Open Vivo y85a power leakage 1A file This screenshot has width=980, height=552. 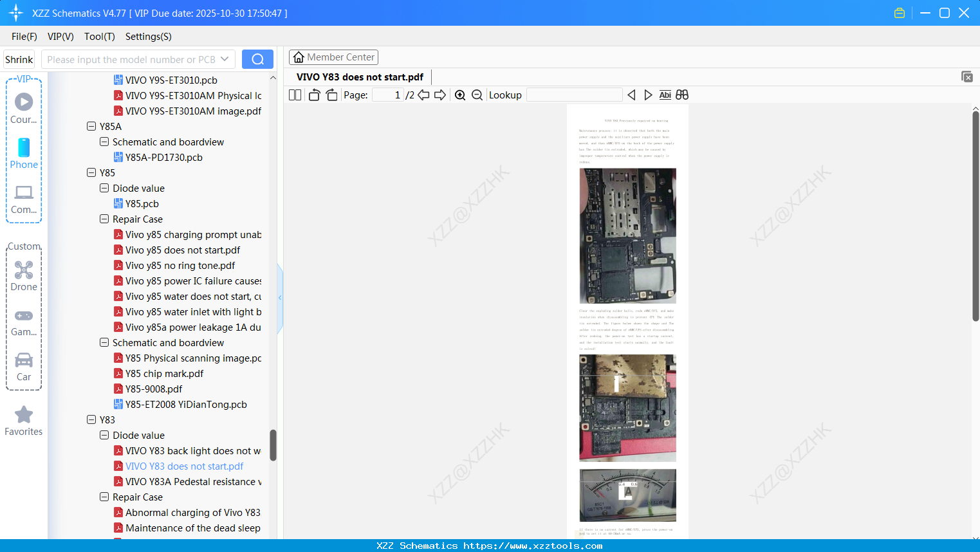coord(193,327)
